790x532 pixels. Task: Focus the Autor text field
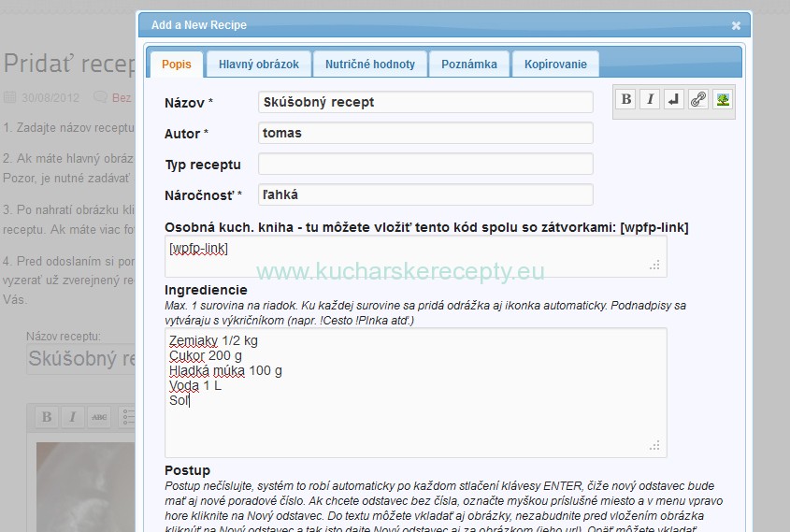425,133
